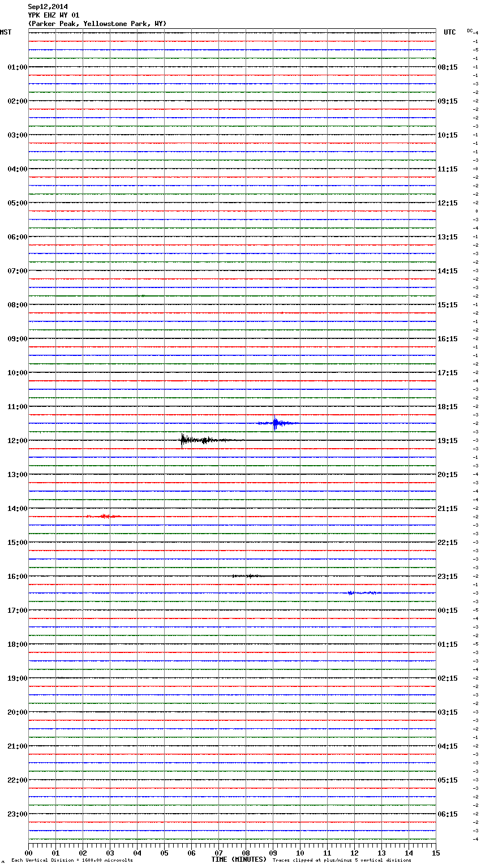Click the 11:00 MST time label
Image resolution: width=481 pixels, height=868 pixels.
tap(17, 407)
